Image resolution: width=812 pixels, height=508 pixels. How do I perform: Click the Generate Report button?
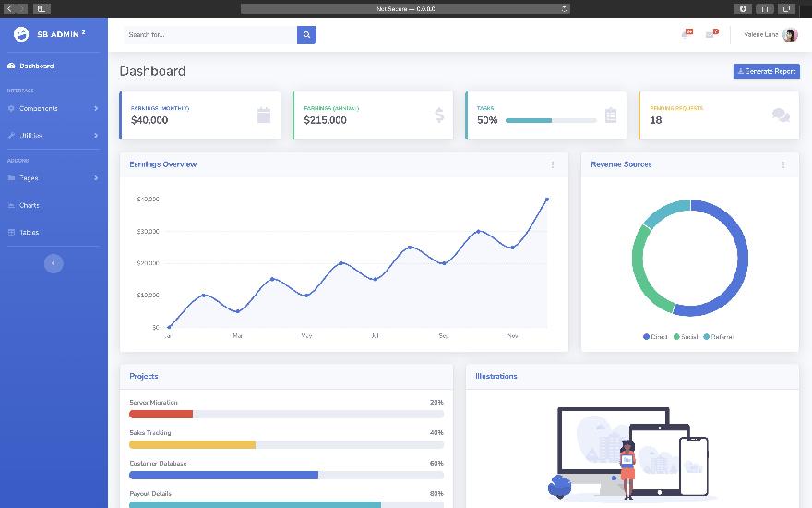[767, 71]
